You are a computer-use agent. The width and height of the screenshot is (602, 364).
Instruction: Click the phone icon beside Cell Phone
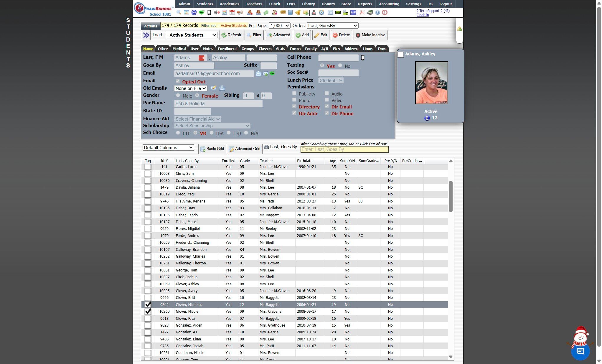pos(363,58)
